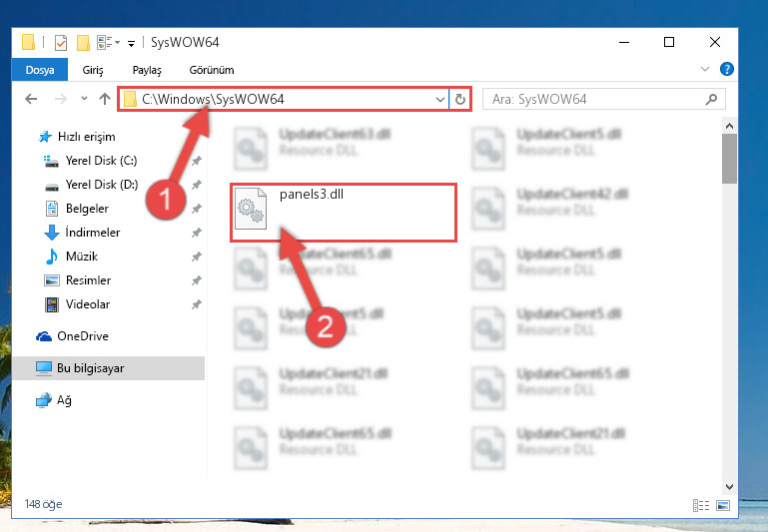Click the İndirmeler download arrow icon
The image size is (768, 532).
coord(51,233)
